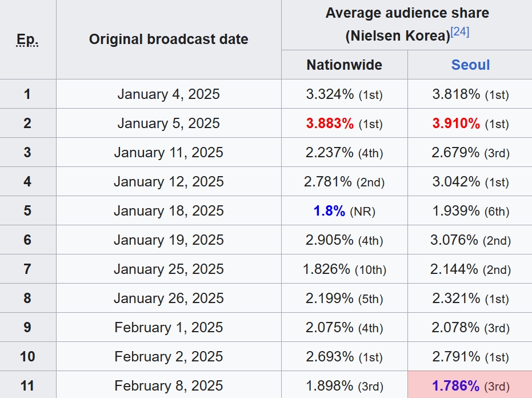Select the January 19, 2025 date cell

(x=169, y=240)
